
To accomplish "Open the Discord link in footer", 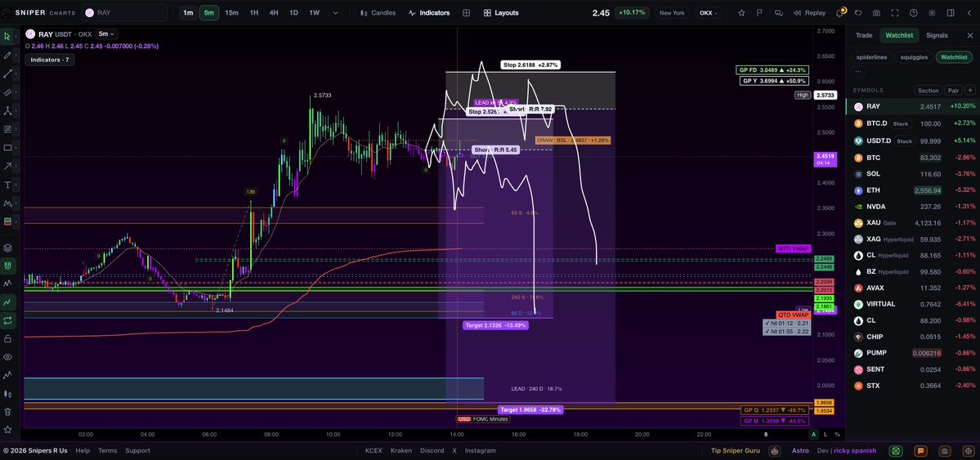I will (x=432, y=451).
